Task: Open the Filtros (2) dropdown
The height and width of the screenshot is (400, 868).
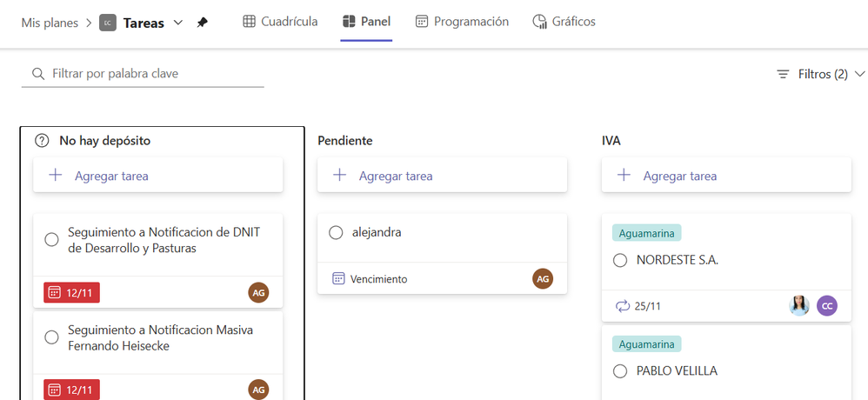Action: pyautogui.click(x=821, y=74)
